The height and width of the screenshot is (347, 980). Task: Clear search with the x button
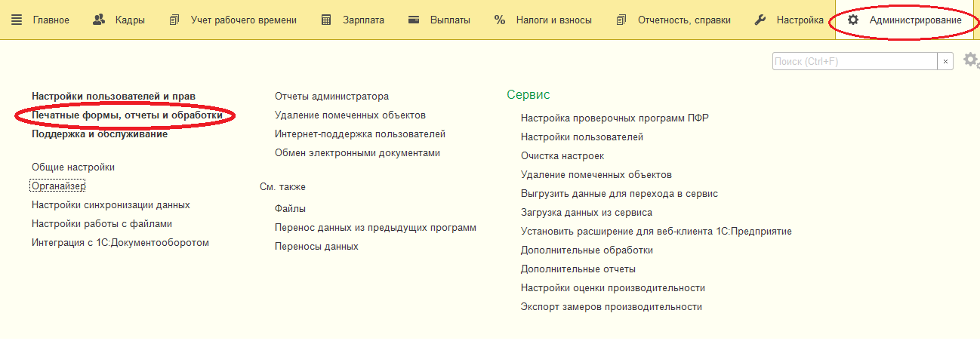pyautogui.click(x=945, y=62)
